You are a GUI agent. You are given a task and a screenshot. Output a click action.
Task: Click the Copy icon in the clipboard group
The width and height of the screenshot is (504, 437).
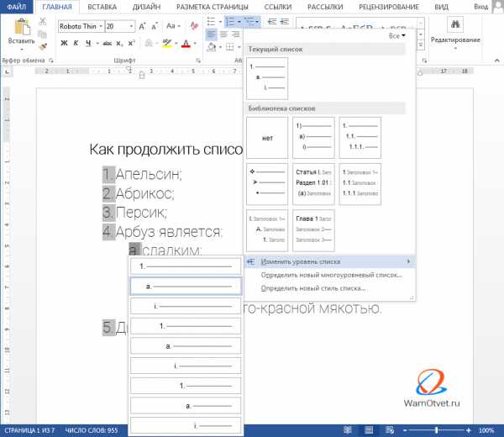[x=43, y=34]
